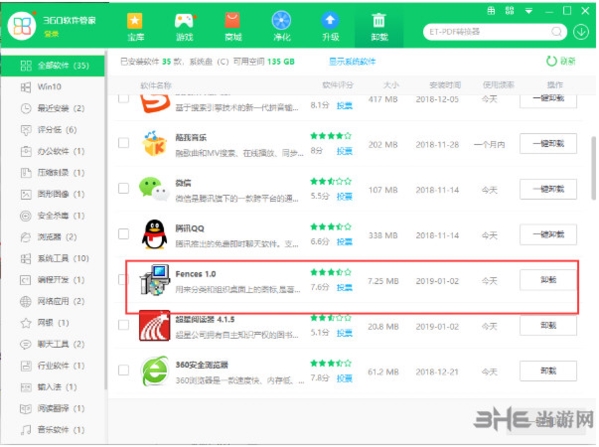Select the 卸载 uninstall tab
This screenshot has height=447, width=599.
coord(379,27)
